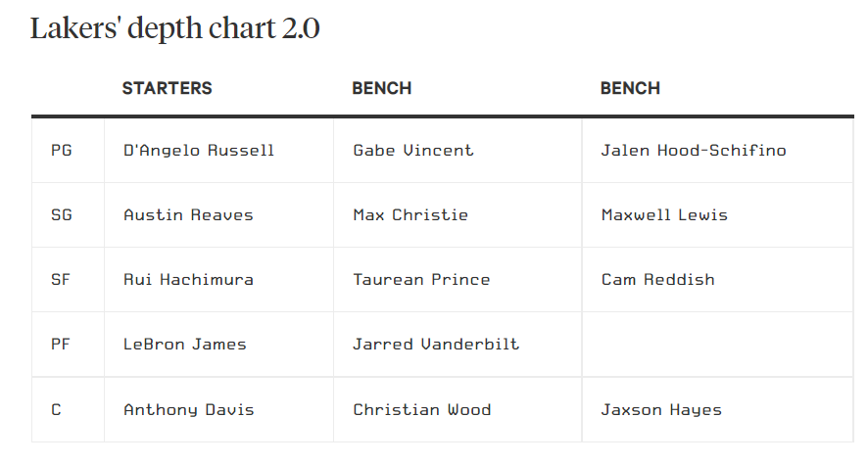
Task: Select the STARTERS column header
Action: (167, 88)
